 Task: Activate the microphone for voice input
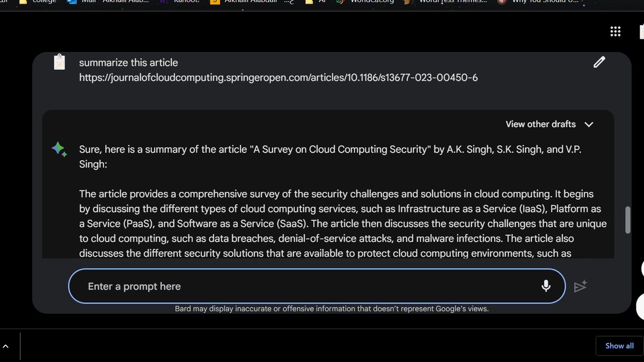(x=546, y=286)
